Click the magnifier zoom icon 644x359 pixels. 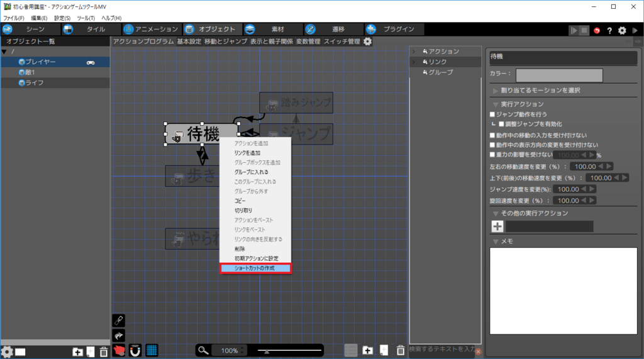(203, 350)
